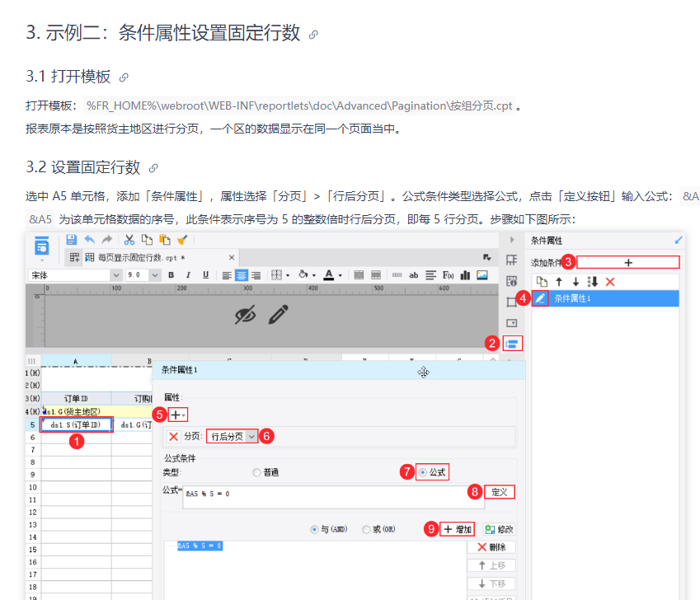Viewport: 700px width, 600px height.
Task: Click the rich text lines icon
Action: tap(431, 275)
